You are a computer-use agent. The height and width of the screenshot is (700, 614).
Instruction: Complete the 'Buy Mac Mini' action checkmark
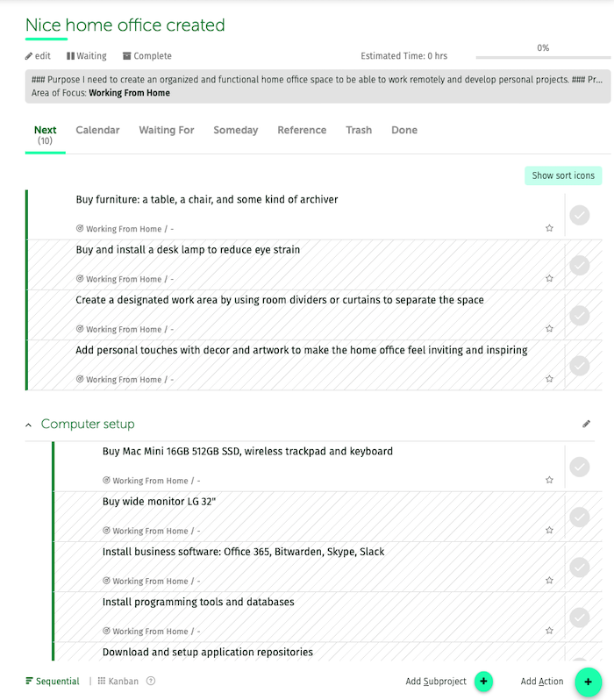(579, 467)
